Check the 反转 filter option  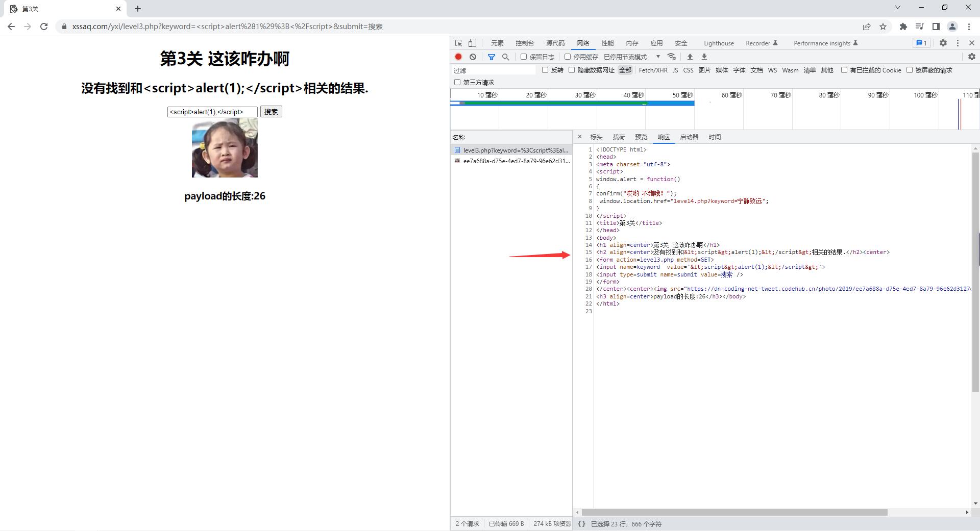click(x=545, y=70)
